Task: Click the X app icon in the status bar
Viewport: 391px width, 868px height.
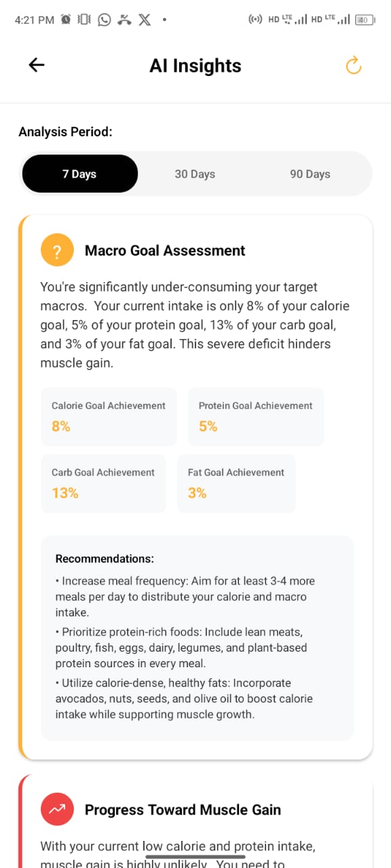Action: (144, 20)
